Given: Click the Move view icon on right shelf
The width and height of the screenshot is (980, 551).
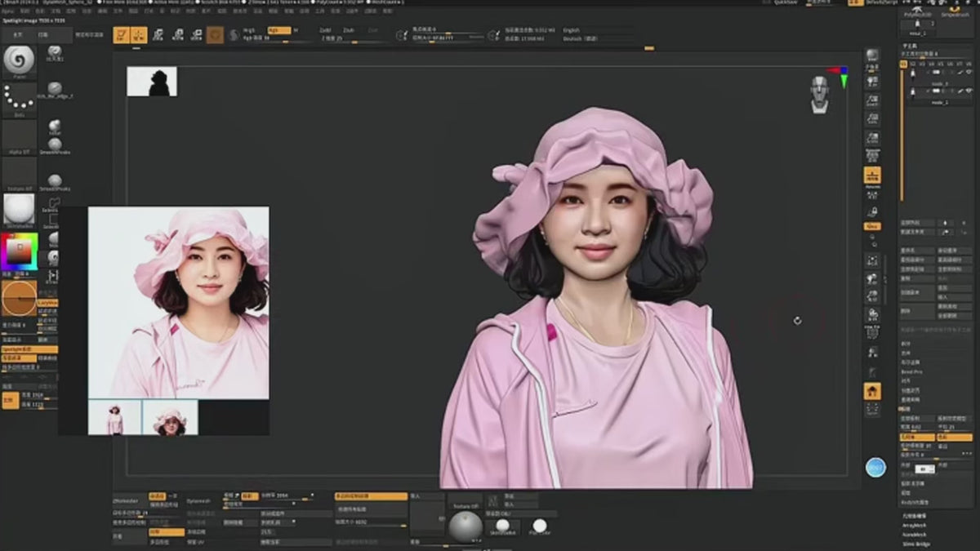Looking at the screenshot, I should (872, 279).
